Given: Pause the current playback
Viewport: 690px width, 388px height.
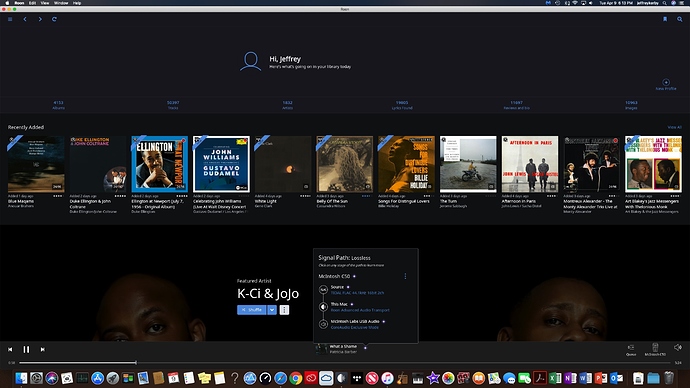Looking at the screenshot, I should [26, 349].
